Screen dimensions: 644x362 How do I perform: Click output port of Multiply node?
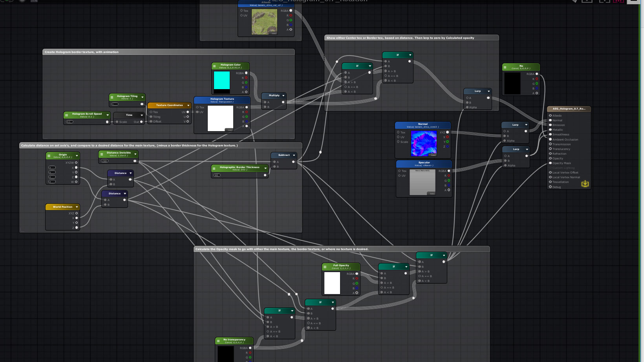tap(283, 102)
